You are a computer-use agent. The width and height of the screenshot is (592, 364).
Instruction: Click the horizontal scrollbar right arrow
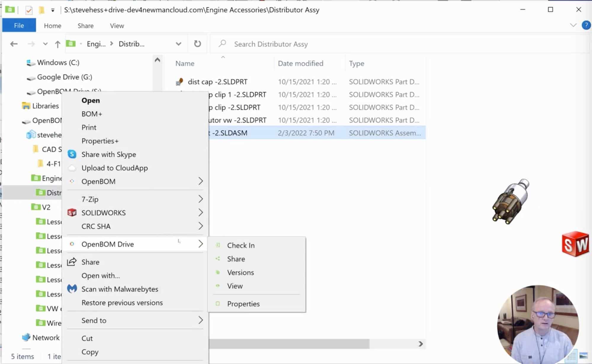[421, 344]
